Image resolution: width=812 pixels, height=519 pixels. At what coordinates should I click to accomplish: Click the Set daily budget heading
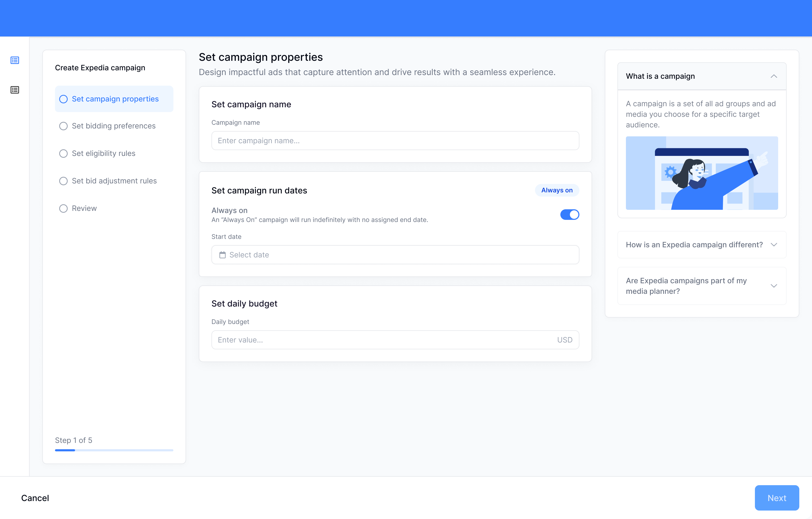(244, 304)
